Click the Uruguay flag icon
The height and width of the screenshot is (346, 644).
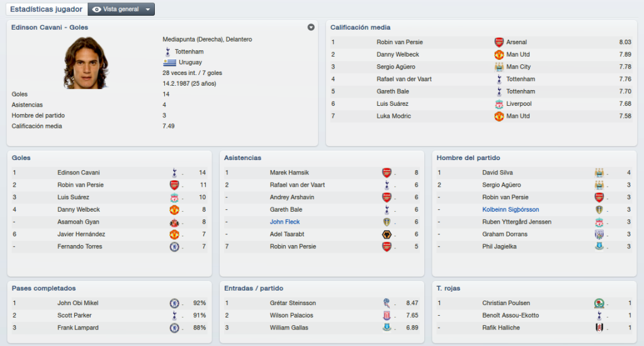tap(169, 62)
